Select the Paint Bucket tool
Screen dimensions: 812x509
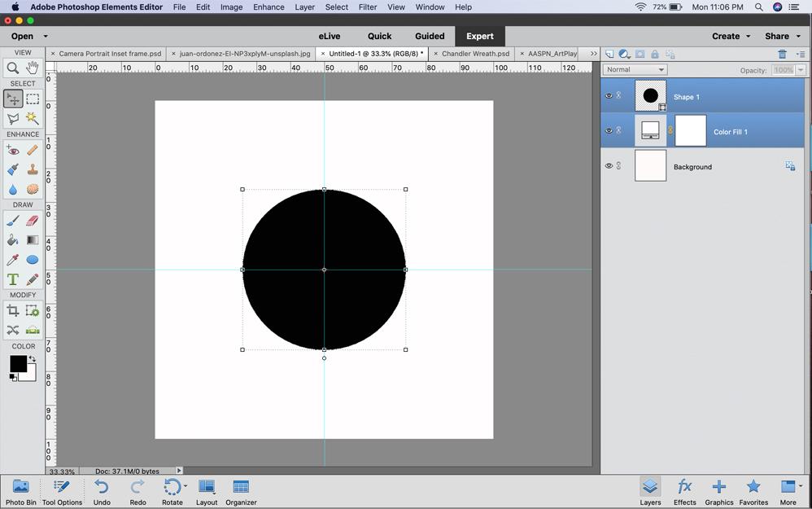pos(13,240)
